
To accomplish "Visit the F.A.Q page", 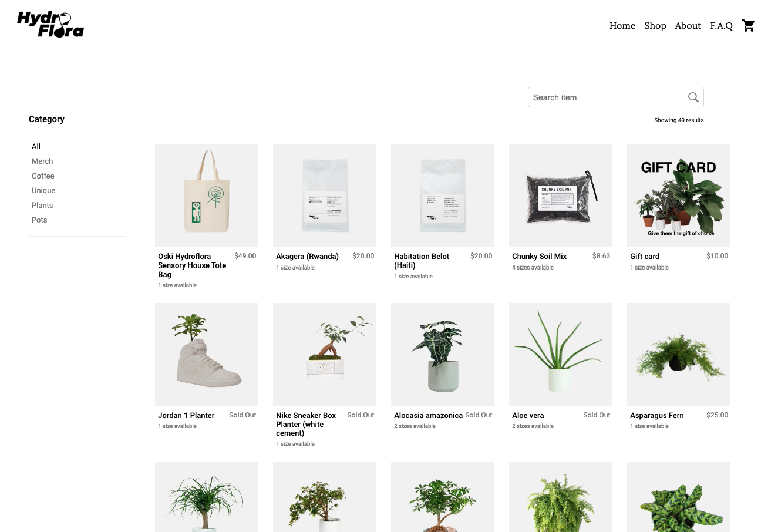I will [722, 26].
